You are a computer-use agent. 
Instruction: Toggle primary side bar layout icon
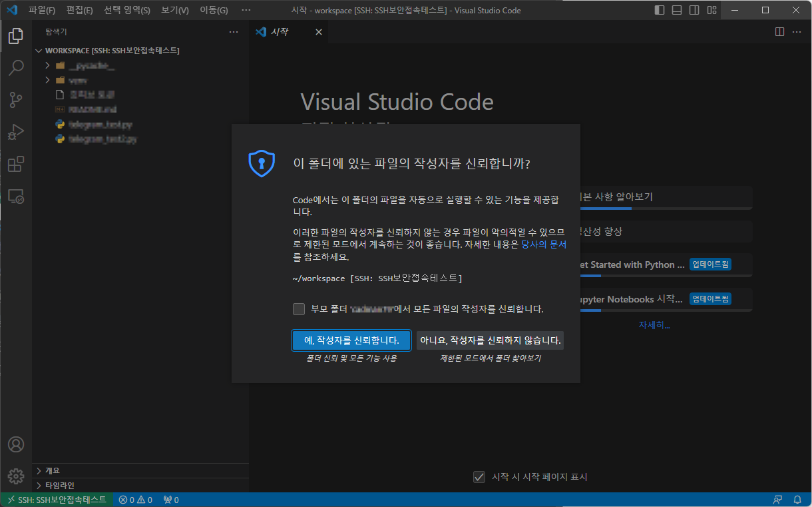pos(660,10)
